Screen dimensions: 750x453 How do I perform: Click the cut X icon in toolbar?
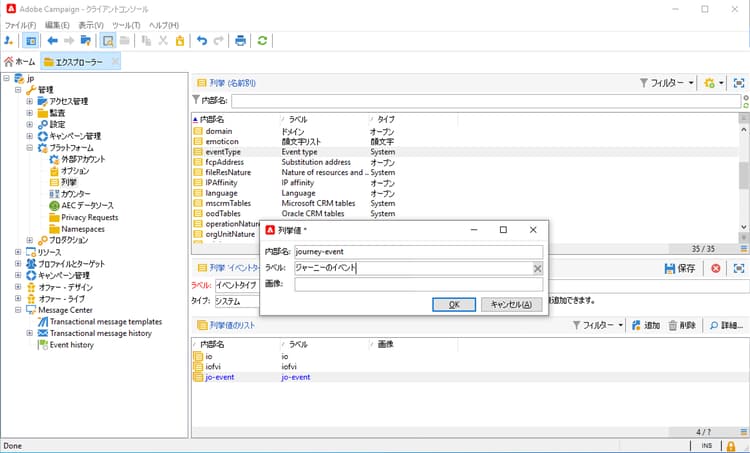coord(163,41)
